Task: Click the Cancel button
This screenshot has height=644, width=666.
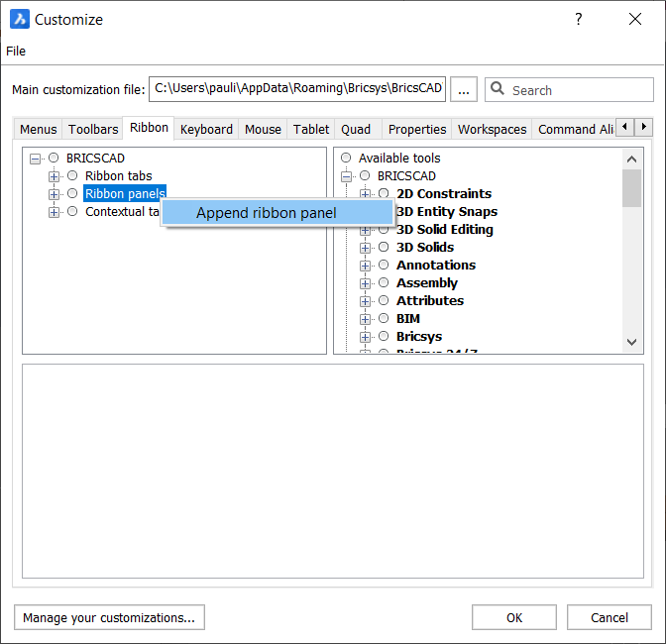Action: (x=610, y=617)
